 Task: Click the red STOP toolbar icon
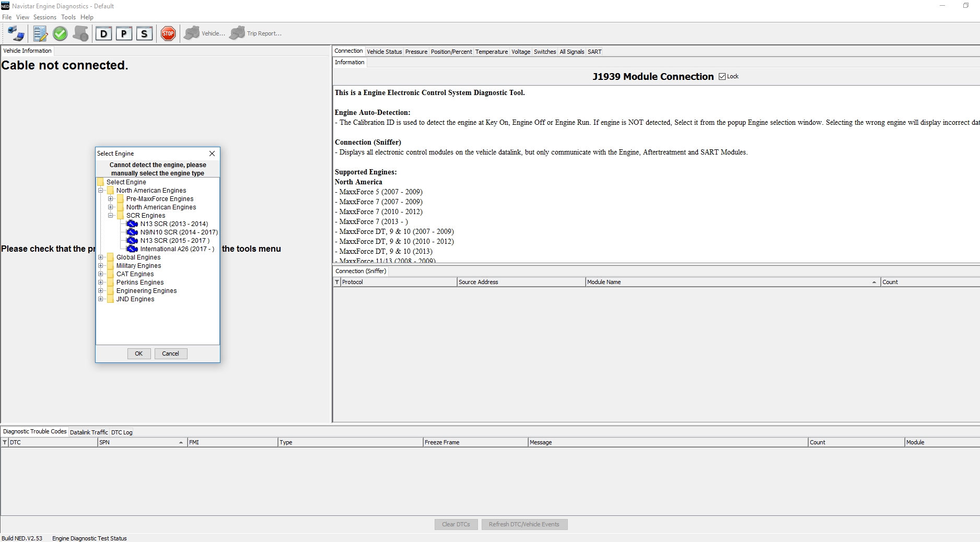168,33
